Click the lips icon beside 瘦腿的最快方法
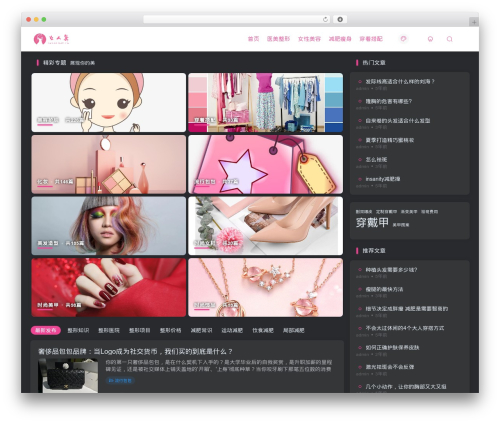 click(360, 289)
